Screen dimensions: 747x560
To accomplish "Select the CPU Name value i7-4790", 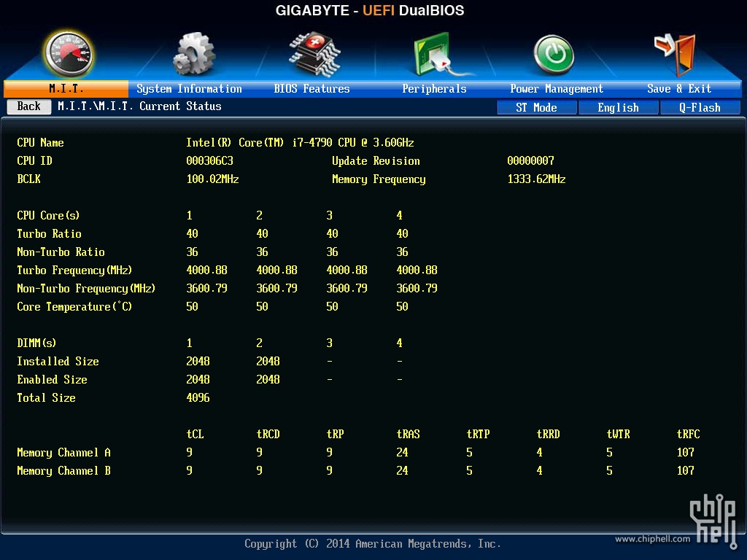I will pos(300,142).
